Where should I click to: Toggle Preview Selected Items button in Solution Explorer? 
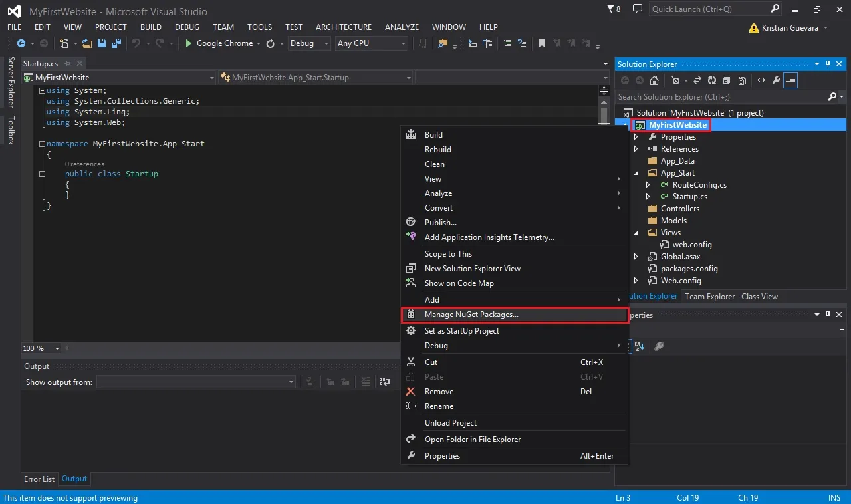[790, 80]
